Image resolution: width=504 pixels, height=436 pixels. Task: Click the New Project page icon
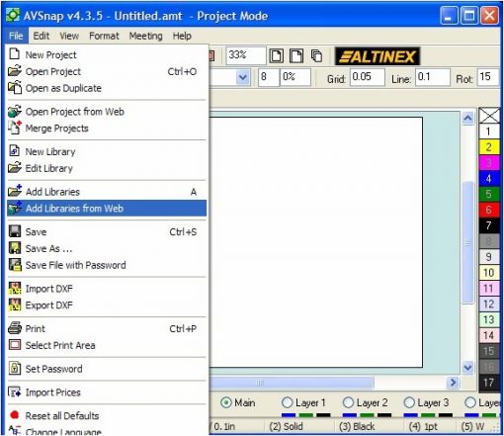[x=15, y=54]
